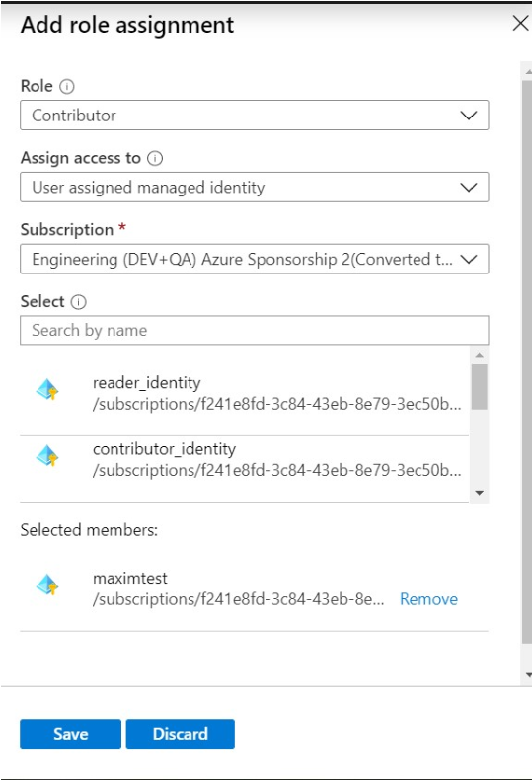Click the identity list scroll down arrow
Viewport: 532px width, 780px height.
coord(480,493)
